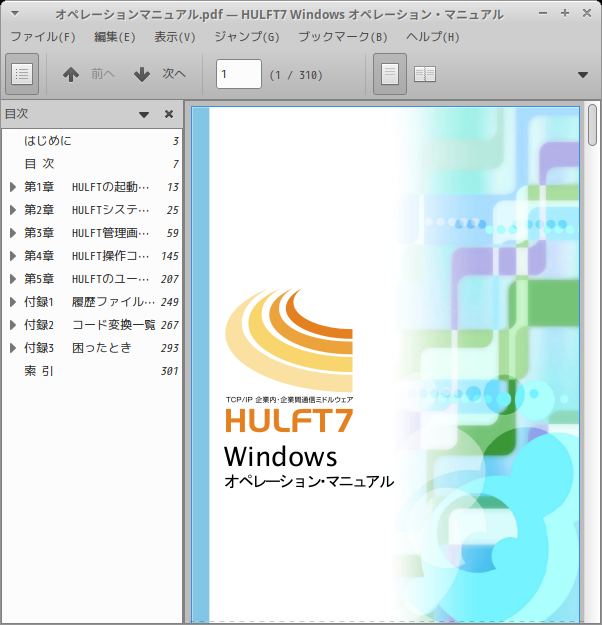602x625 pixels.
Task: Expand the 付録3 tree entry
Action: pos(13,348)
